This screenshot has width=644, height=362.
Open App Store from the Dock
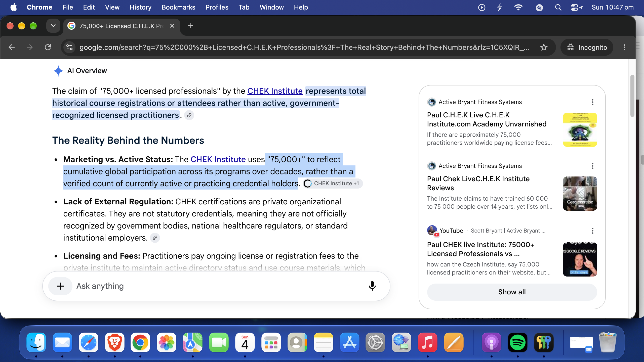click(349, 342)
